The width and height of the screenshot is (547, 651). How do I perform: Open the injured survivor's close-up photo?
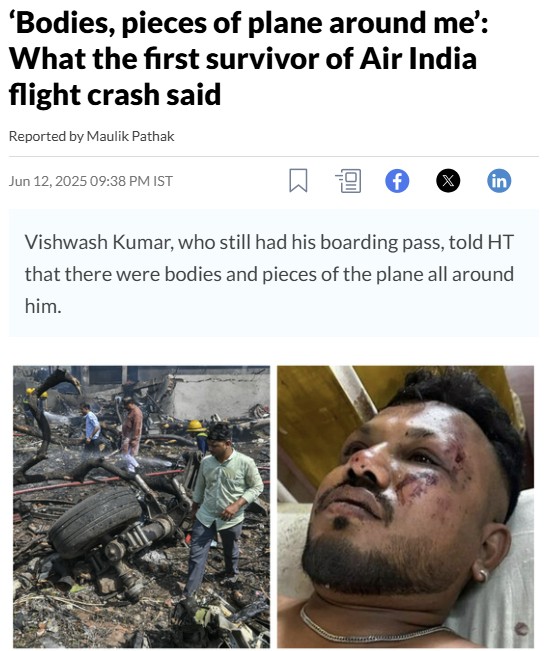[x=405, y=507]
